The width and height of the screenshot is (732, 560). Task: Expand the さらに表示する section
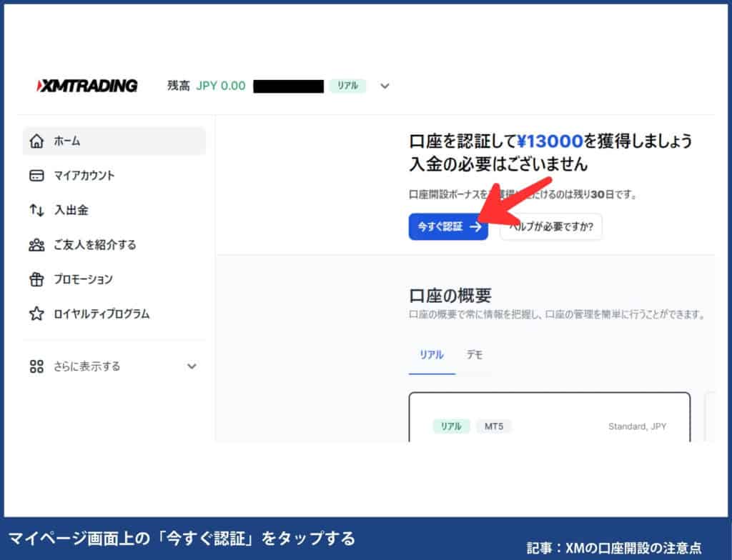192,366
